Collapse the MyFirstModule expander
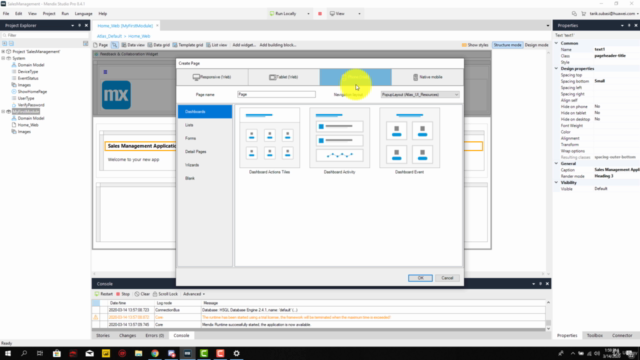The height and width of the screenshot is (360, 640). tap(3, 111)
